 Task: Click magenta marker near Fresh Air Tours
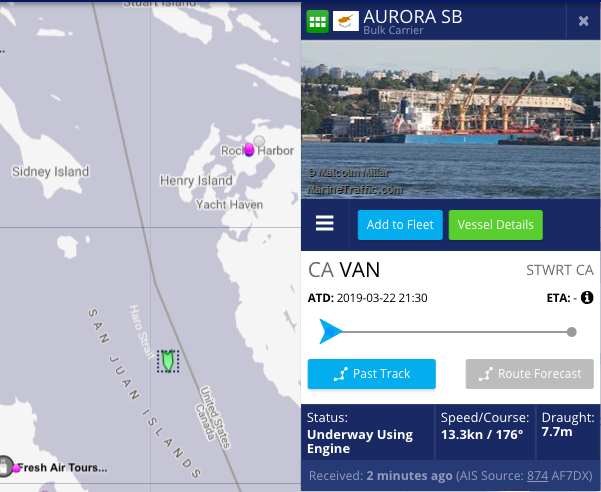(16, 468)
